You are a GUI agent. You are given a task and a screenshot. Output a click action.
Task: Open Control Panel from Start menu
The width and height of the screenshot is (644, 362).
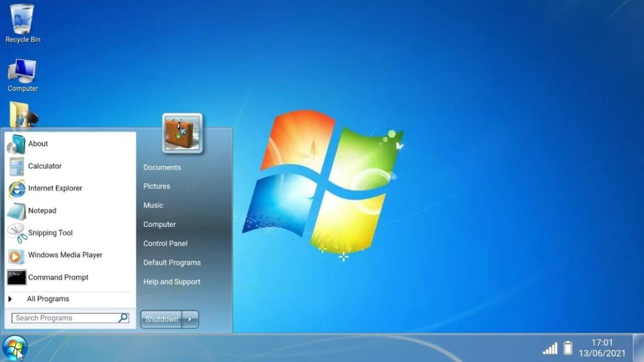click(165, 244)
